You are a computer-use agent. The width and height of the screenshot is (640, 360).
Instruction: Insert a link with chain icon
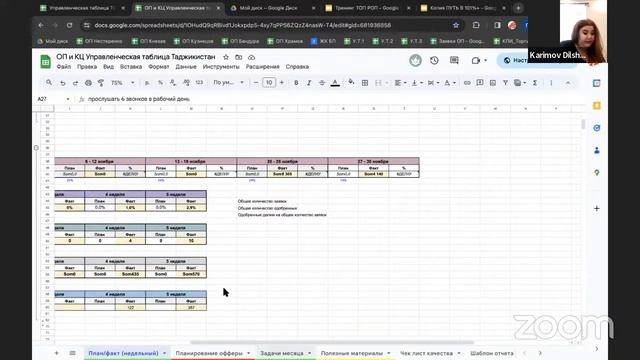(467, 83)
